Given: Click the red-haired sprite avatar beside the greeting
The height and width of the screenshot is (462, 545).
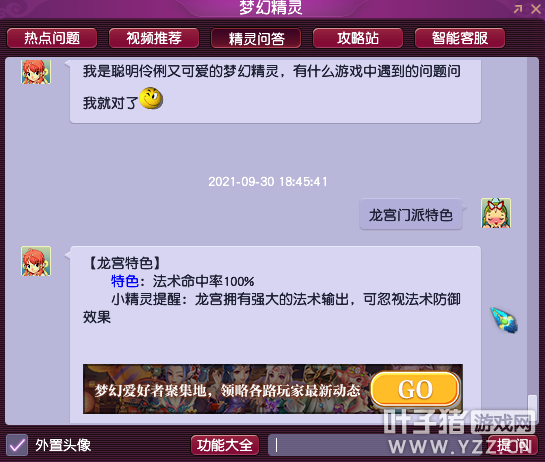Looking at the screenshot, I should 36,72.
